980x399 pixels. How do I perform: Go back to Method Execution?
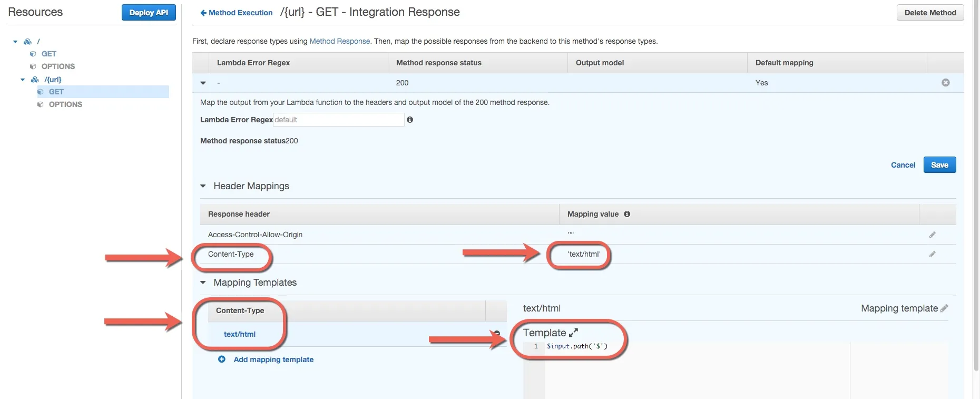pyautogui.click(x=237, y=13)
